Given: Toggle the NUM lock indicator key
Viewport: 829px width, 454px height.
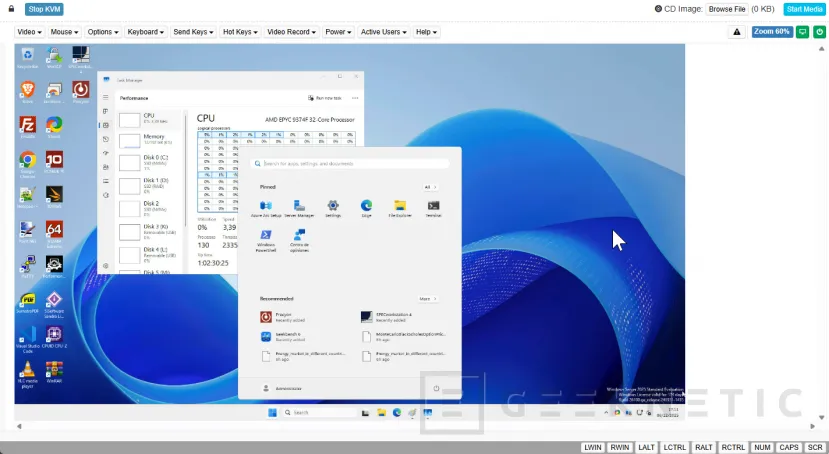Looking at the screenshot, I should [x=761, y=447].
